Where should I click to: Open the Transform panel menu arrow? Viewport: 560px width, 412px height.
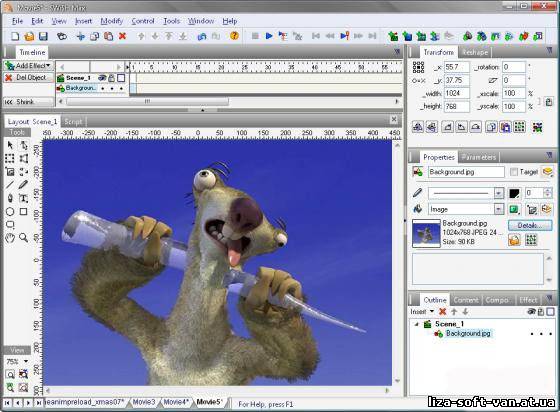[549, 51]
